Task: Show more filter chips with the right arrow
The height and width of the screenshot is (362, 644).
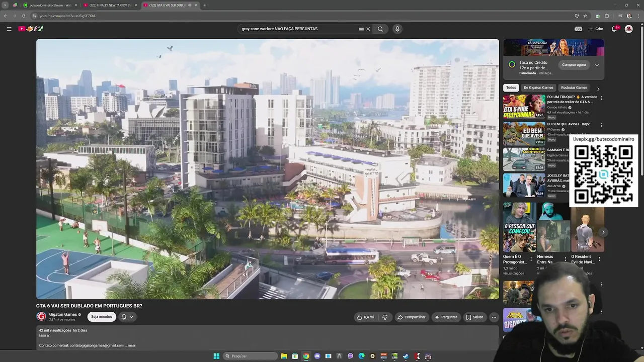Action: click(x=598, y=88)
